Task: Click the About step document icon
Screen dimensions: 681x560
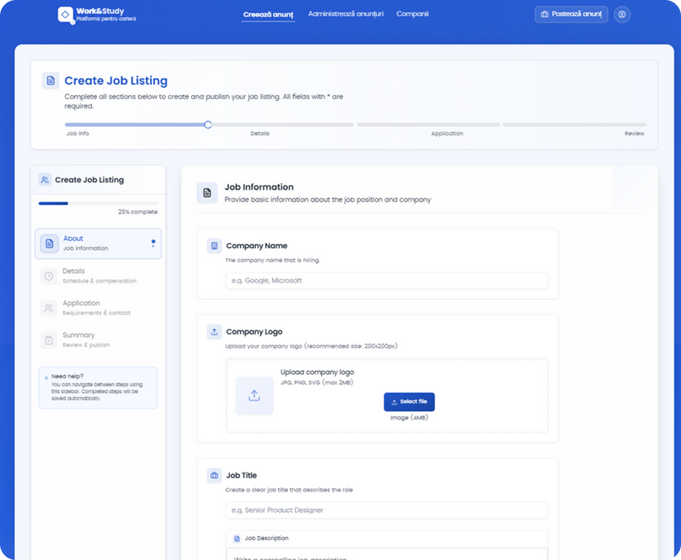Action: (50, 243)
